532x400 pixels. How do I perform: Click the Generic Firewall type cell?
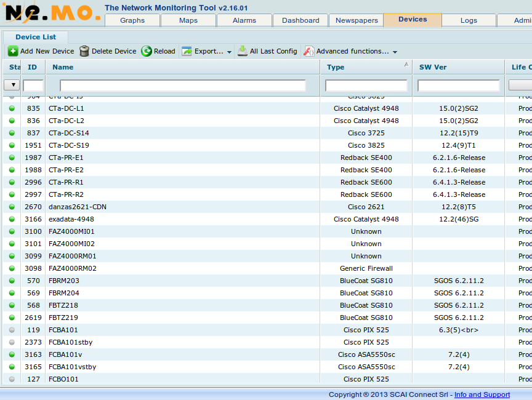[366, 268]
